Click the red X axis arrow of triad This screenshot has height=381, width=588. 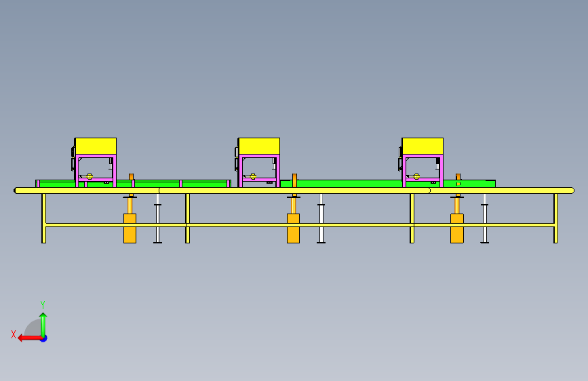point(29,338)
